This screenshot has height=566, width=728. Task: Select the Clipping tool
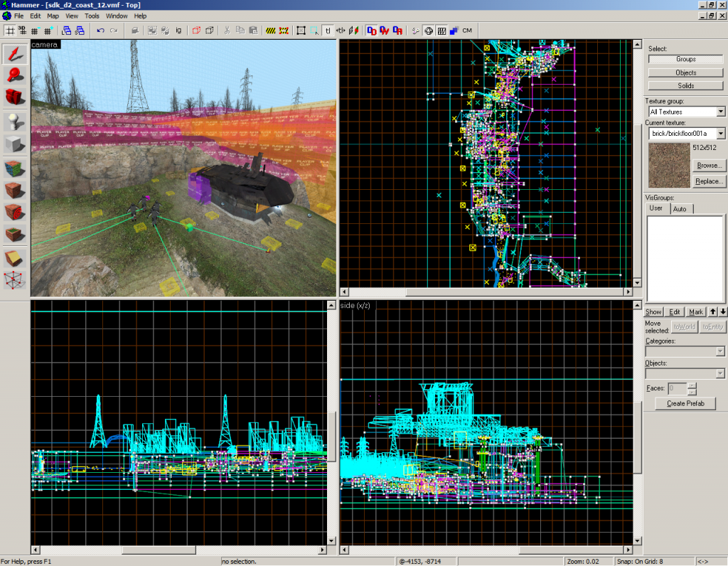pos(15,257)
